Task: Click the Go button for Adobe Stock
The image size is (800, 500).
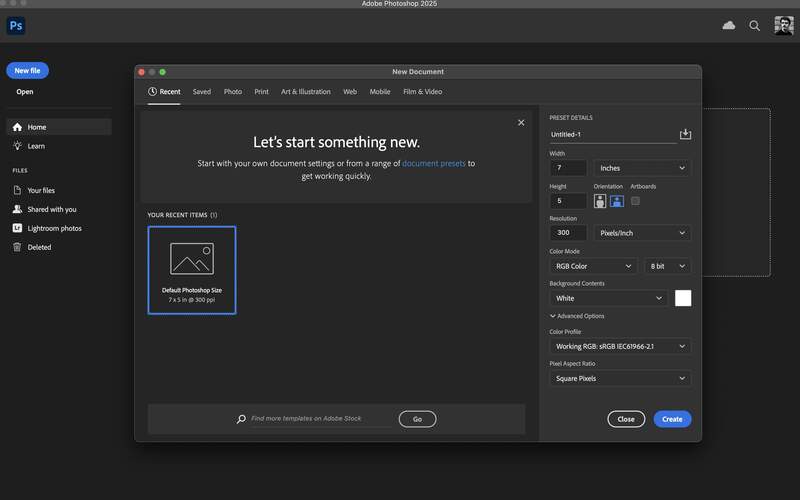Action: tap(417, 419)
